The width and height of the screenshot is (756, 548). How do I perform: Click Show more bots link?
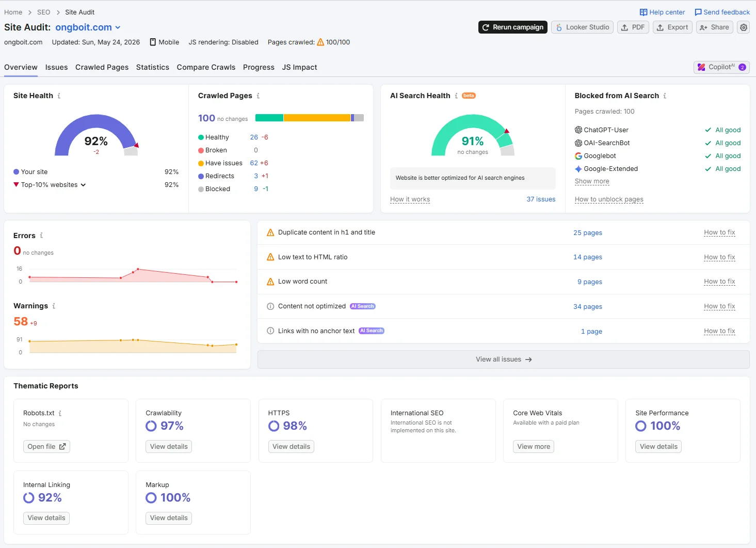coord(592,181)
